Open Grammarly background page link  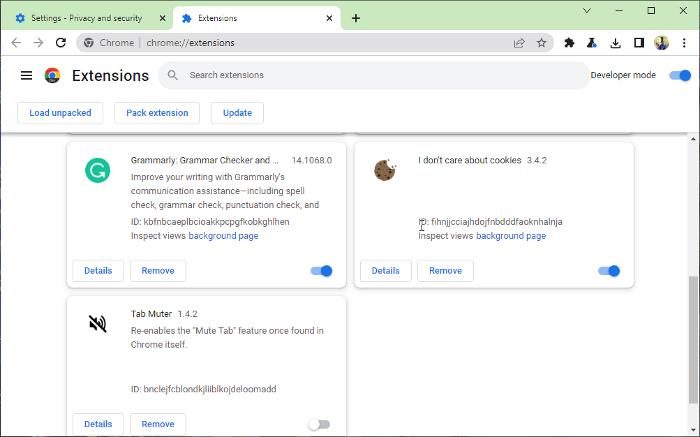click(223, 236)
